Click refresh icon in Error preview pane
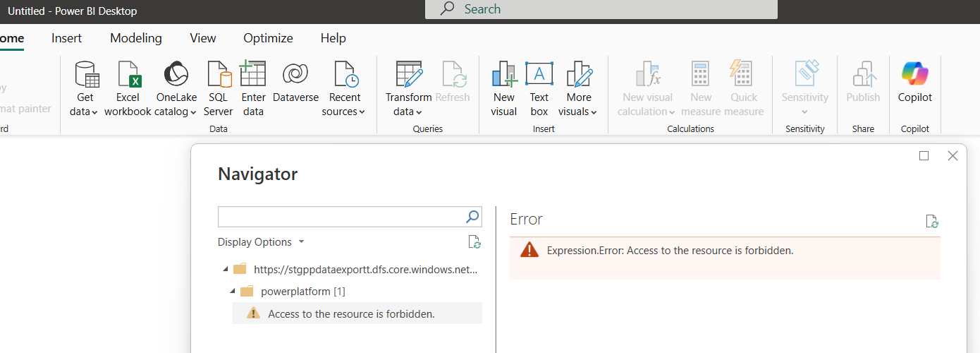This screenshot has width=980, height=353. (932, 222)
